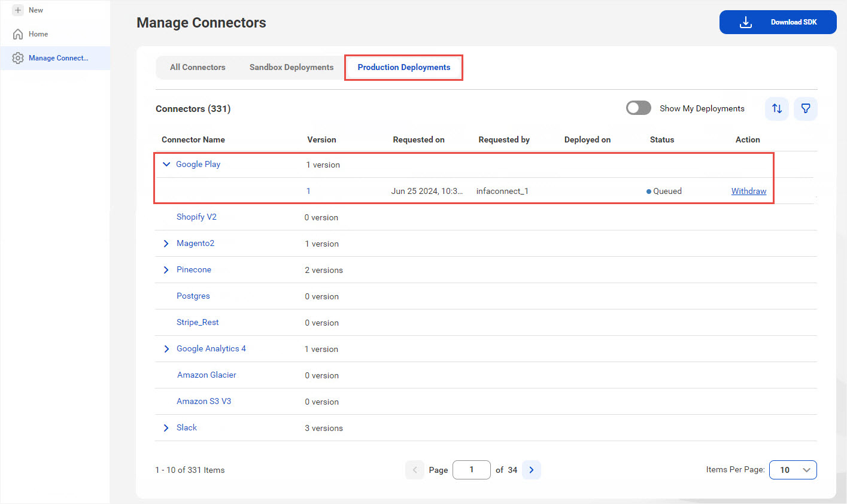847x504 pixels.
Task: Click the sort arrows icon
Action: point(777,108)
